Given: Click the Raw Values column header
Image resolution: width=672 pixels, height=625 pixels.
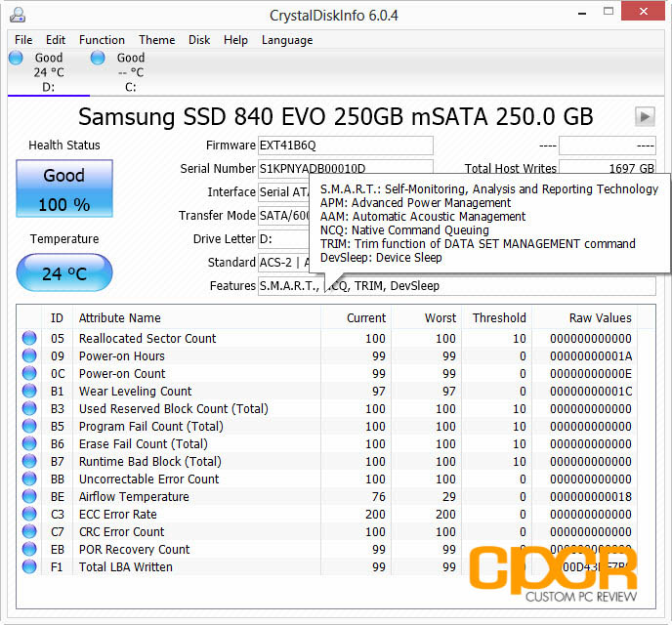Looking at the screenshot, I should 584,317.
